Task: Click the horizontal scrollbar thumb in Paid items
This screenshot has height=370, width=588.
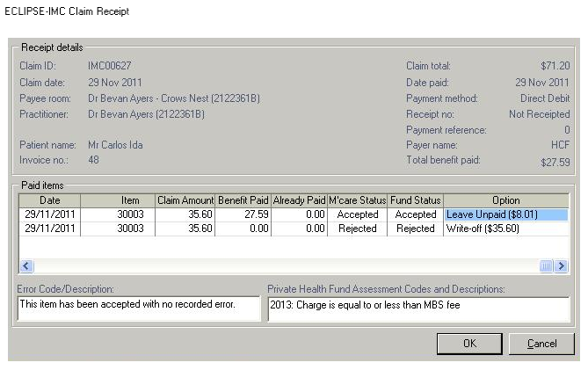Action: click(546, 266)
